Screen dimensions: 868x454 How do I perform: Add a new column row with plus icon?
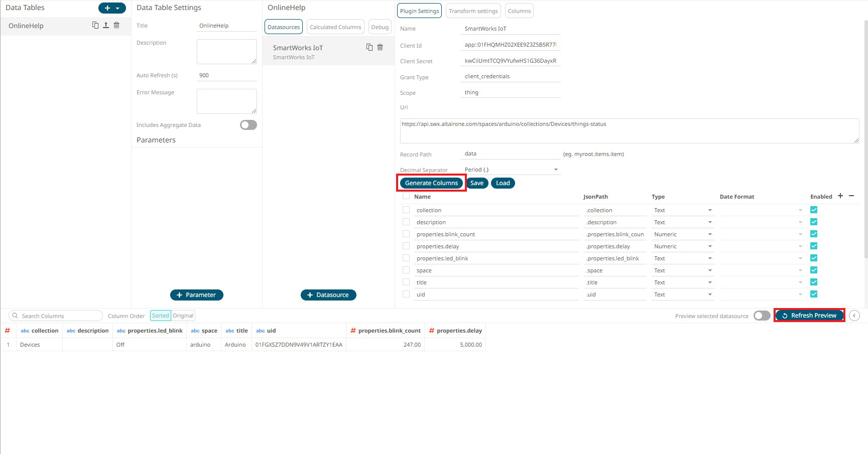840,196
